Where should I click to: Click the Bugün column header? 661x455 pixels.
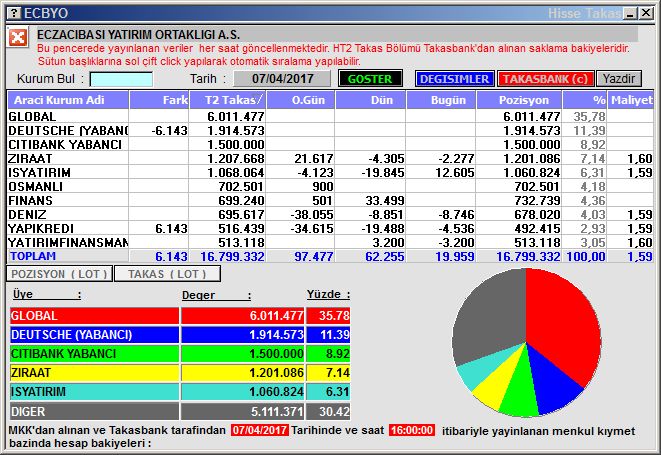click(x=442, y=100)
